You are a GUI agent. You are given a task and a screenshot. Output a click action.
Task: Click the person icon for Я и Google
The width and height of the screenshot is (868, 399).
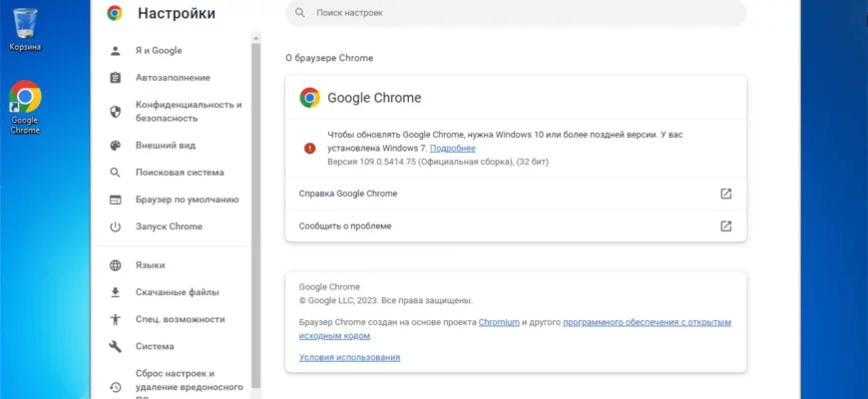(115, 51)
